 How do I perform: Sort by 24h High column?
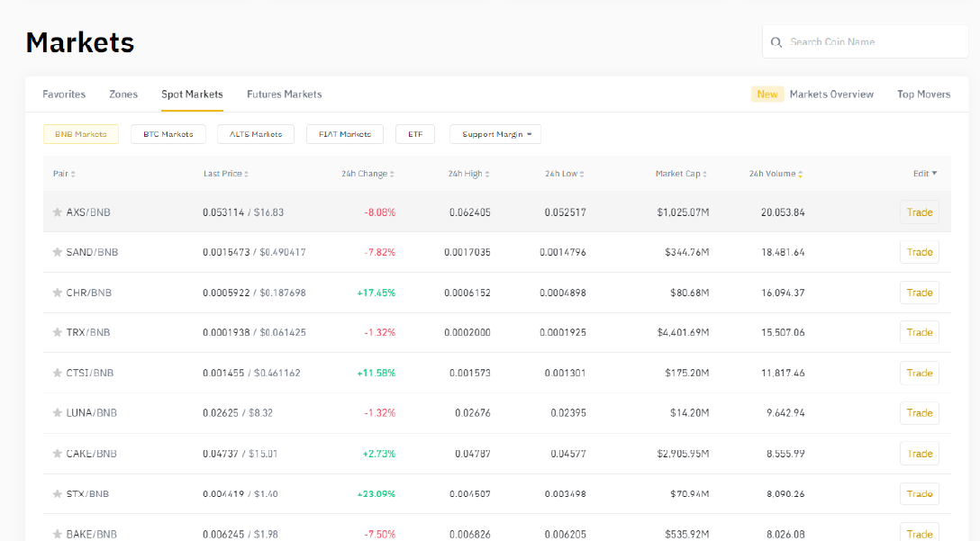pyautogui.click(x=468, y=174)
